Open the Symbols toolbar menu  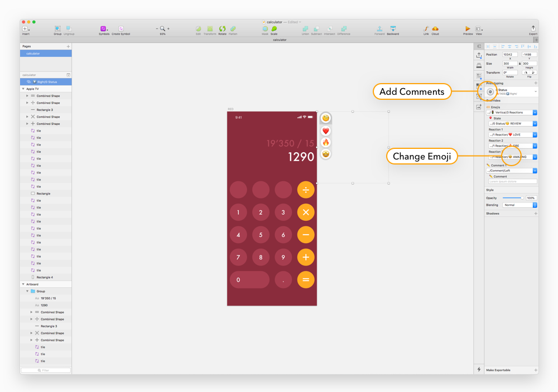[104, 29]
